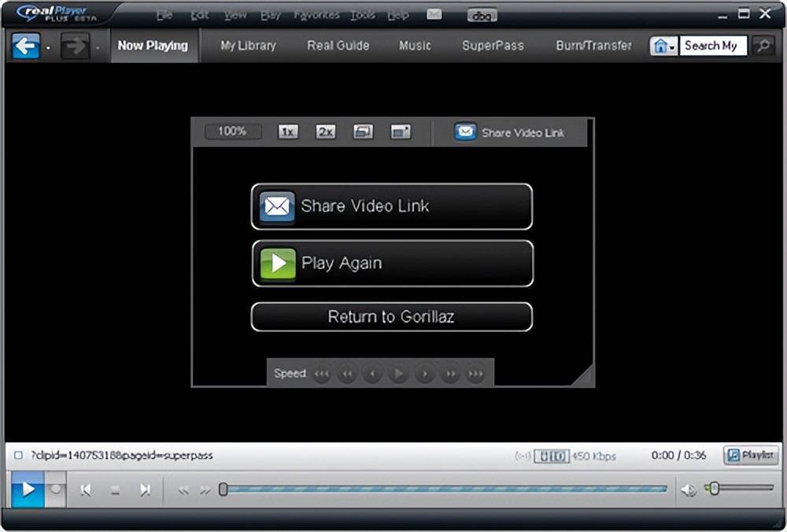Click the single-arrow slow reverse speed button
The image size is (787, 532).
tap(372, 374)
